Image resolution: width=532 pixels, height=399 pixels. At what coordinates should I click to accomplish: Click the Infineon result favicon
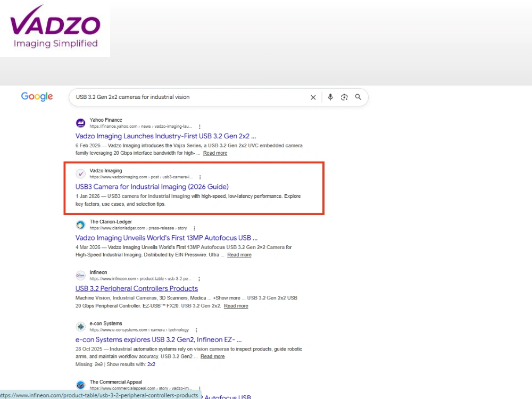point(80,275)
